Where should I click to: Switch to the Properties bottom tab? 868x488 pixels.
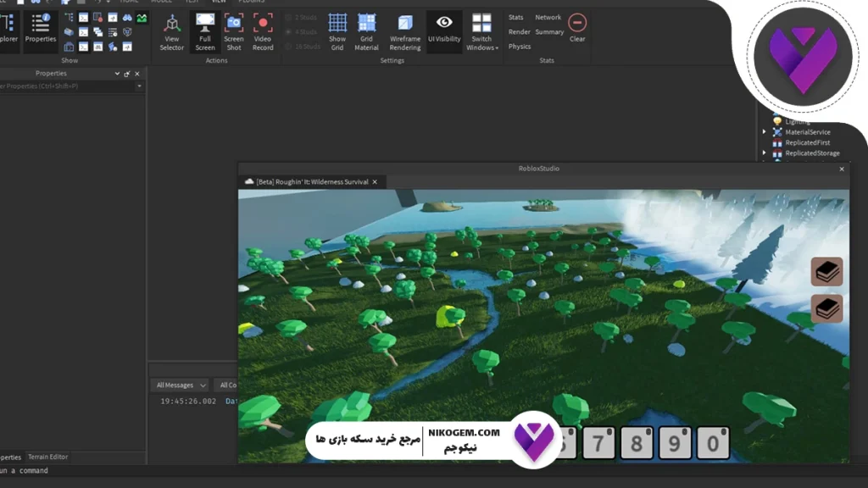pos(10,457)
